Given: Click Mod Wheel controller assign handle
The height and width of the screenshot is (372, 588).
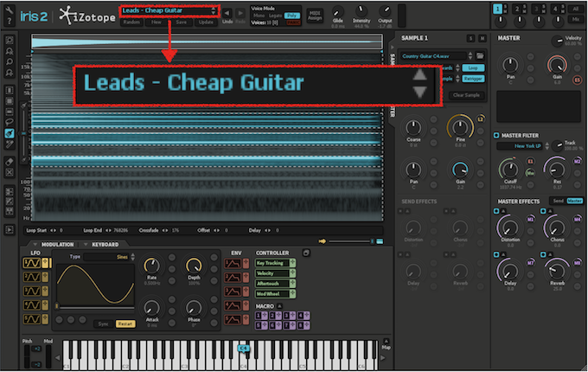Looking at the screenshot, I should pyautogui.click(x=292, y=294).
